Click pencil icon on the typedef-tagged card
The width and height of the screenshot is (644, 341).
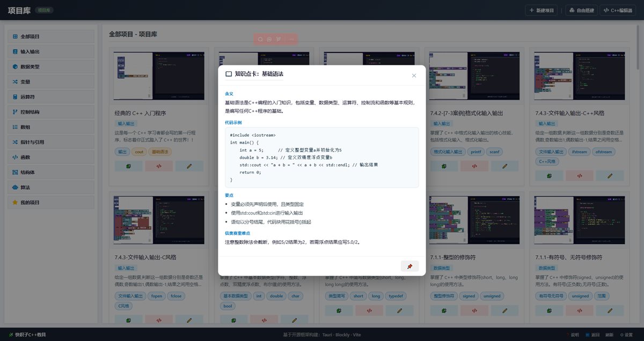[x=400, y=310]
